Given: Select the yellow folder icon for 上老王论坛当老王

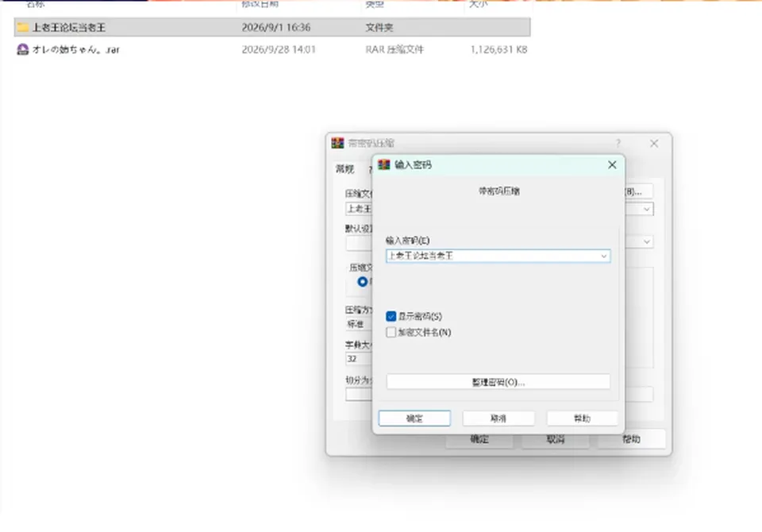Looking at the screenshot, I should coord(22,27).
